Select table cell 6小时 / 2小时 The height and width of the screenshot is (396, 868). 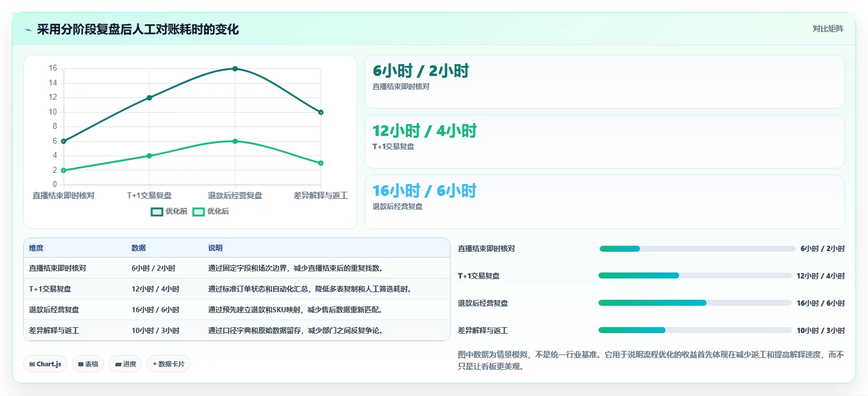[154, 268]
